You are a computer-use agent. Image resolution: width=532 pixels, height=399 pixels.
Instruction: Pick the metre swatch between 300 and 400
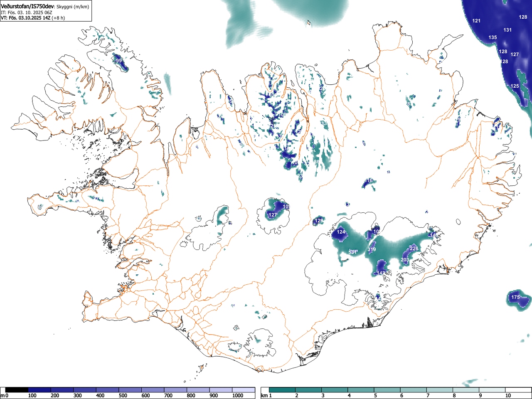85,390
